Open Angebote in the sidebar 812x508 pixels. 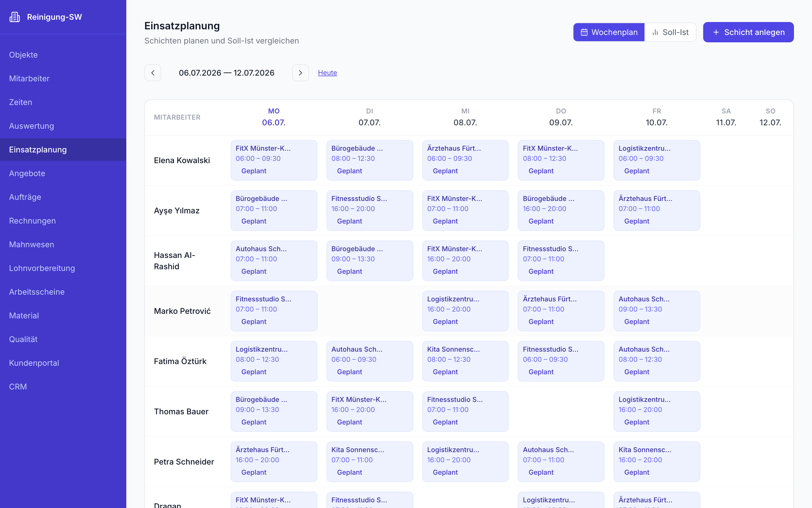[x=63, y=173]
